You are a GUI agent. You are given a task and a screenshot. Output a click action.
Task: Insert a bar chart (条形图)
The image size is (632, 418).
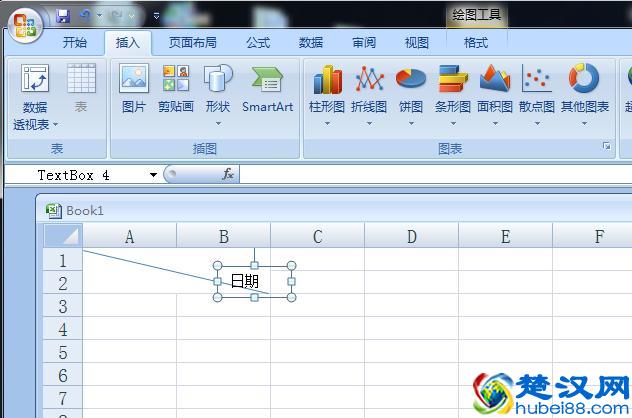pyautogui.click(x=453, y=95)
